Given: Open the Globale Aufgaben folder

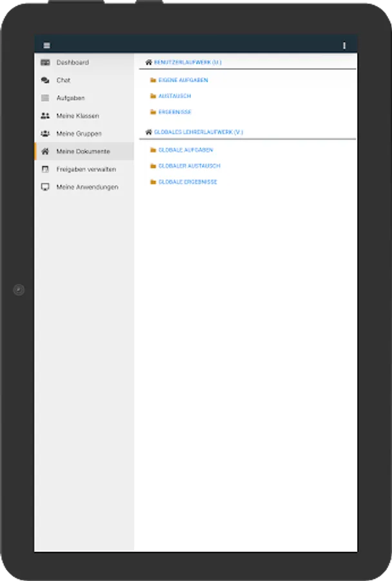Looking at the screenshot, I should tap(186, 150).
